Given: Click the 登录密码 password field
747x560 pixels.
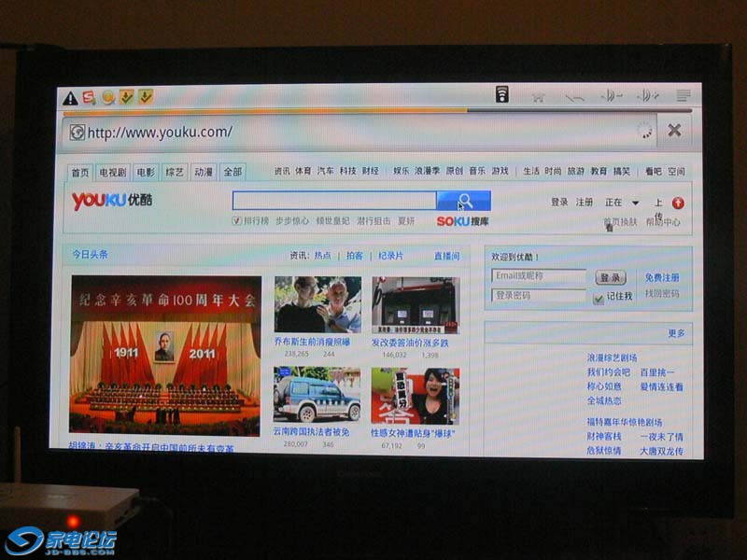Looking at the screenshot, I should click(x=539, y=296).
